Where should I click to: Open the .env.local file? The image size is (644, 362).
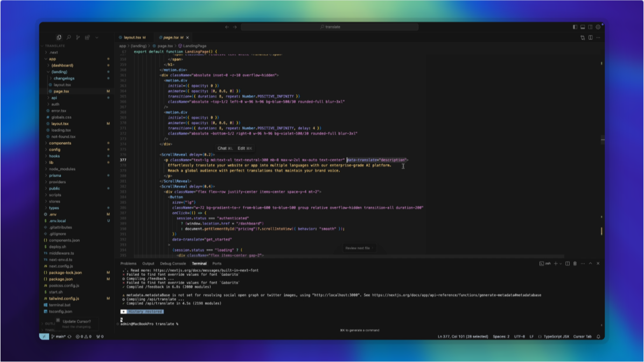click(x=58, y=221)
